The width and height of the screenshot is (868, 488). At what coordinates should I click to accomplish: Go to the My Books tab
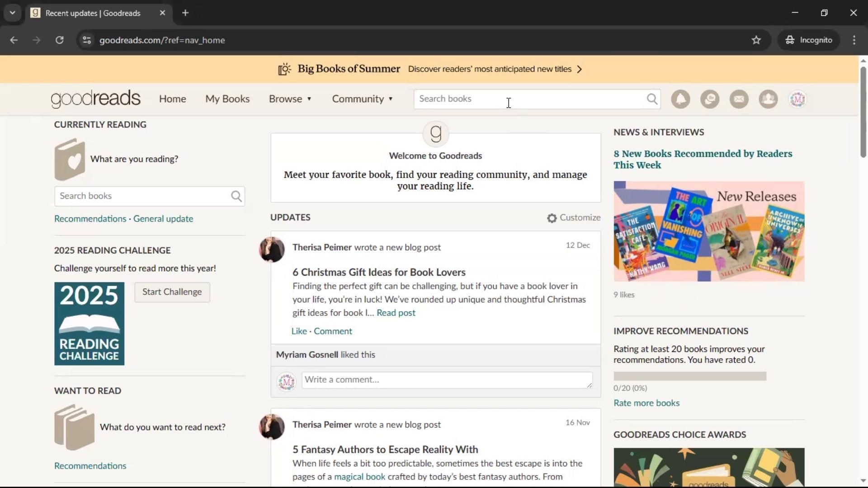pyautogui.click(x=227, y=99)
